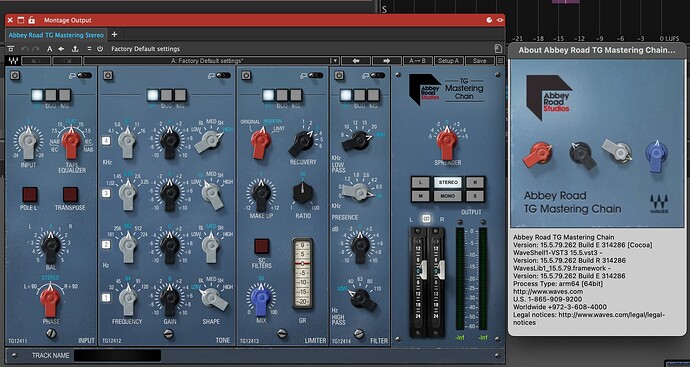The width and height of the screenshot is (690, 367).
Task: Click the red TAPE EQUALIZER knob
Action: [x=71, y=142]
